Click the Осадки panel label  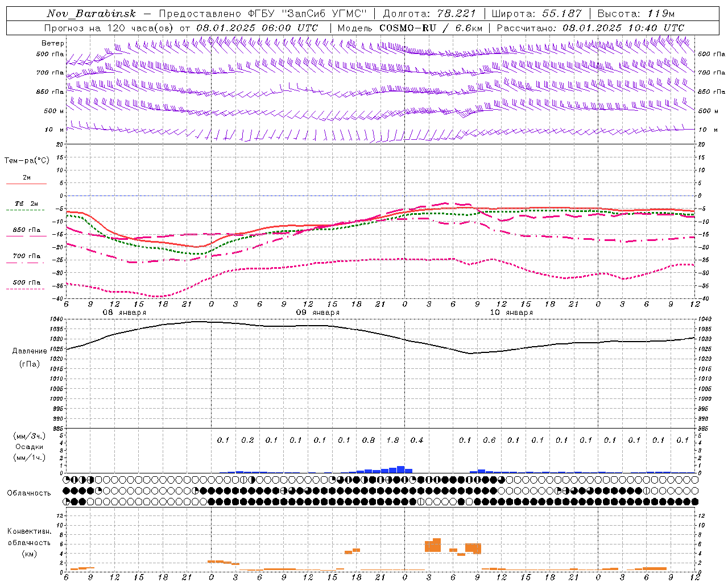click(x=30, y=447)
